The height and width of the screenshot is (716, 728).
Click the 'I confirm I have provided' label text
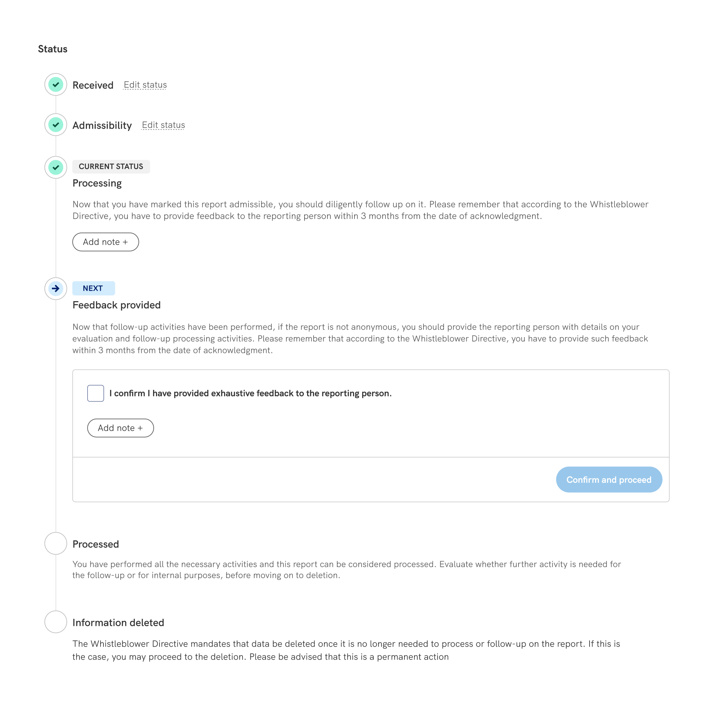[250, 393]
